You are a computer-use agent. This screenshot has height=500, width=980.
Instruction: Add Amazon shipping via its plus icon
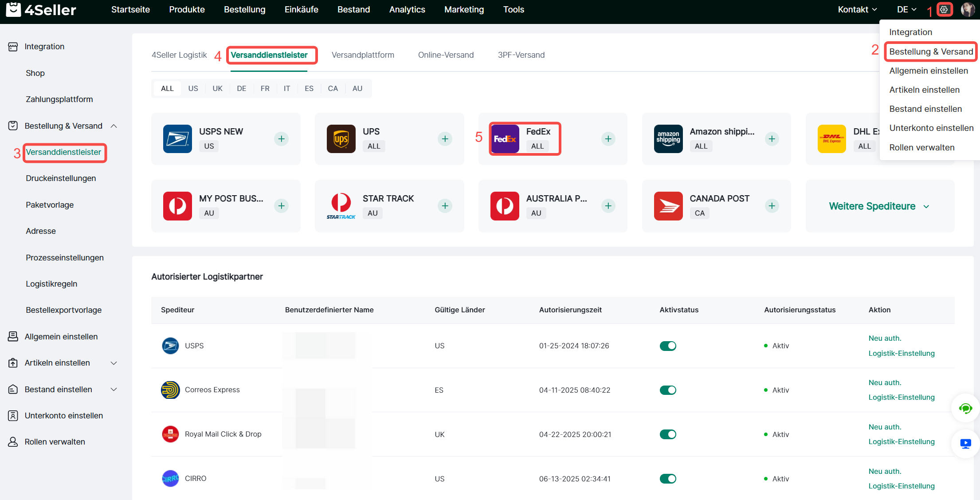[x=772, y=139]
